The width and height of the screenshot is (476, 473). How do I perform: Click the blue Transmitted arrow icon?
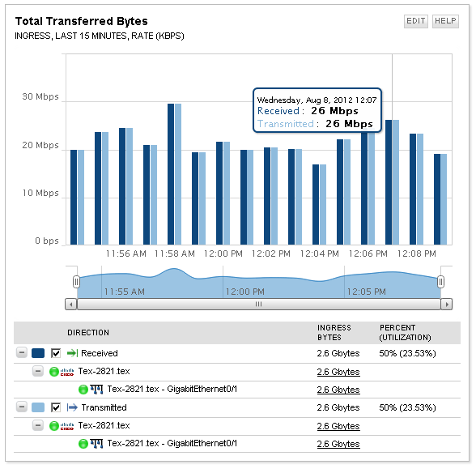click(72, 407)
